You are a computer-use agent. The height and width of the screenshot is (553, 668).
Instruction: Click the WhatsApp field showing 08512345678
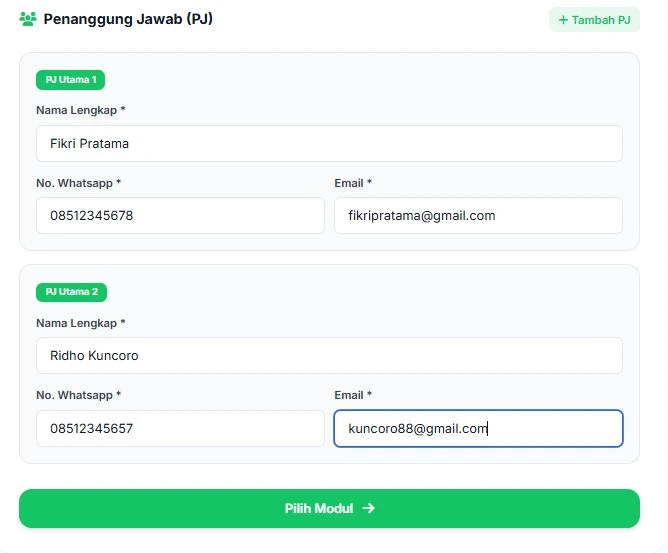tap(180, 215)
